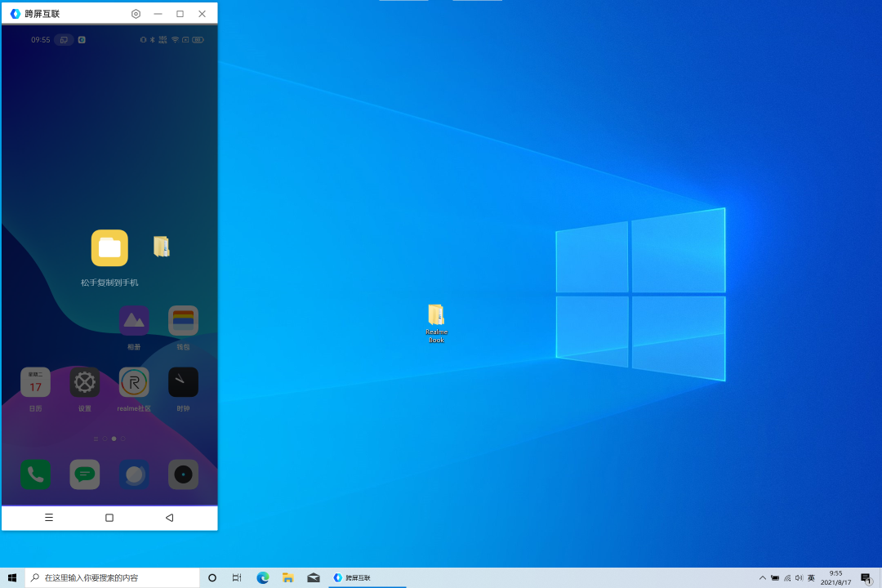Select the Realme Book folder on desktop
This screenshot has height=588, width=882.
(x=436, y=322)
